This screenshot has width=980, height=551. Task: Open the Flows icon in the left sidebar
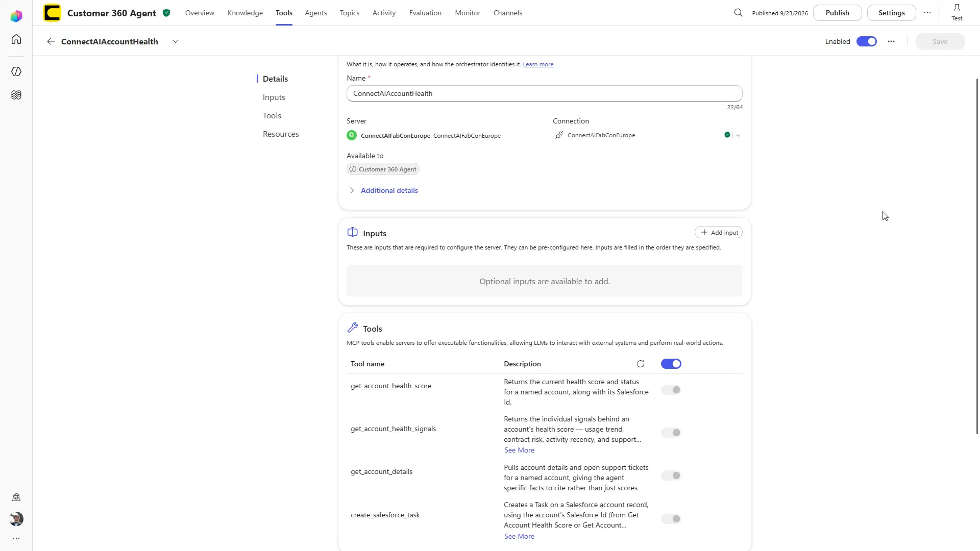point(16,95)
